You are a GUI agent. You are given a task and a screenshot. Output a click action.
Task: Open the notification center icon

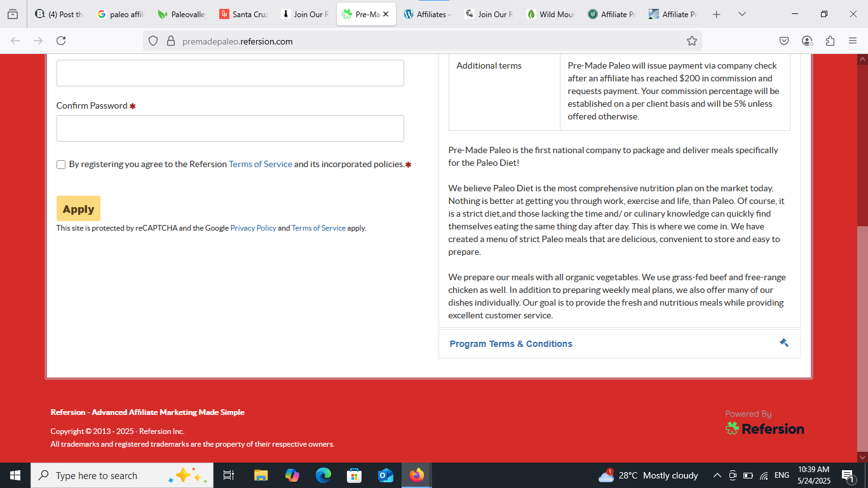847,475
